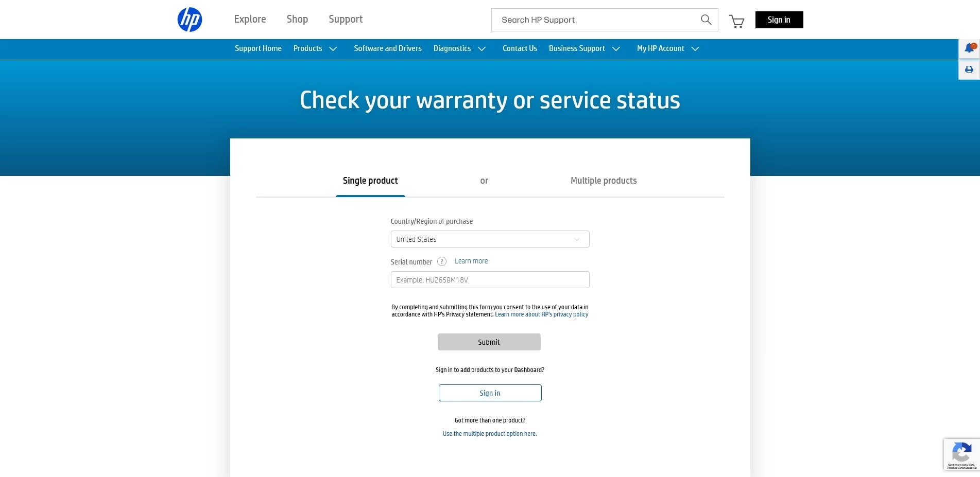Select the Single product tab

tap(370, 181)
